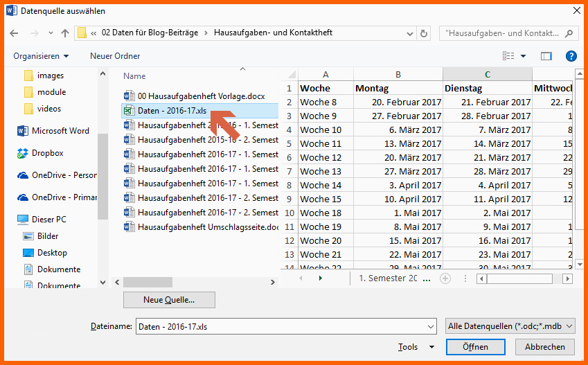Screen dimensions: 588x365
Task: Open the Alle Datenquellen file type dropdown
Action: 511,326
